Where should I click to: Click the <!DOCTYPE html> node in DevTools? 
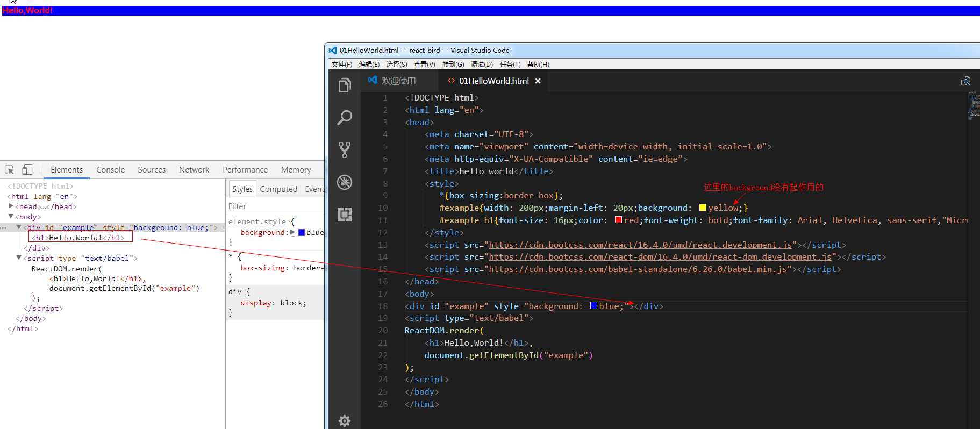(40, 186)
